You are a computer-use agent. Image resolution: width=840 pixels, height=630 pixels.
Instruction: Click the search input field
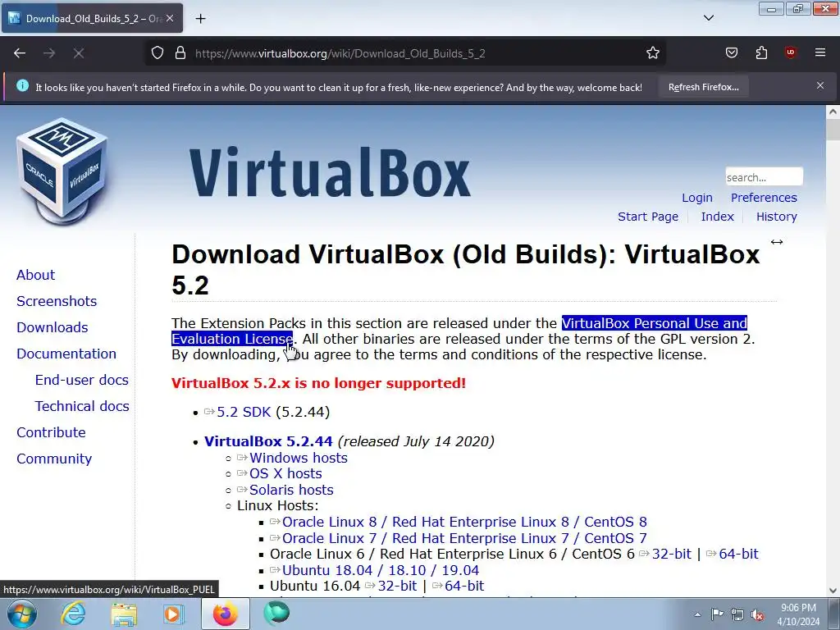(764, 177)
